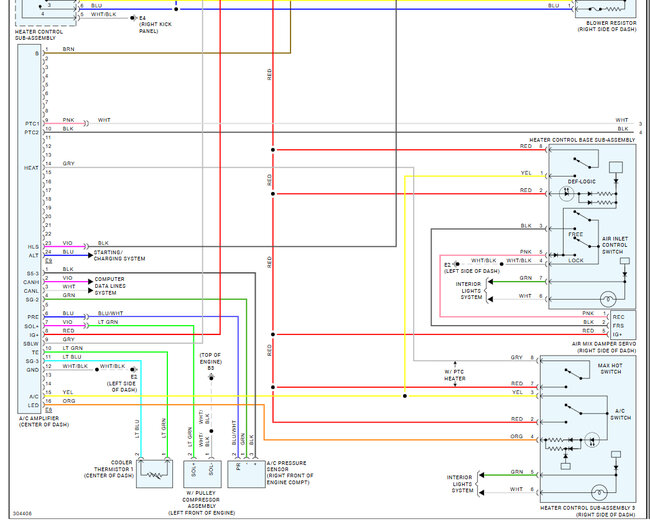Click the yellow wire splice dot near A/C switch
This screenshot has width=650, height=524.
click(x=405, y=396)
